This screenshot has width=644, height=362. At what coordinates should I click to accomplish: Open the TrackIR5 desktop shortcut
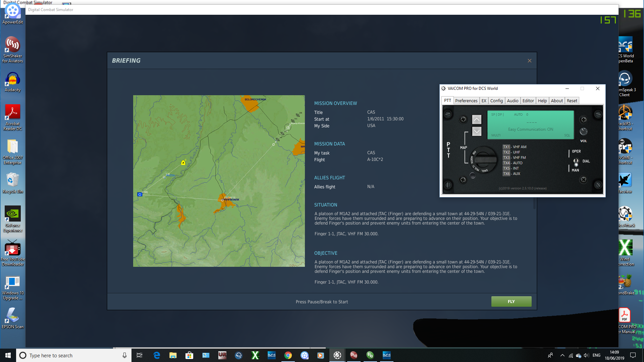pos(625,117)
